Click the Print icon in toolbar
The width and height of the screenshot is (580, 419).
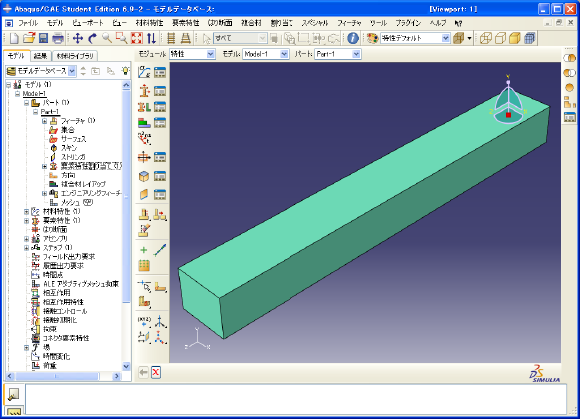58,38
